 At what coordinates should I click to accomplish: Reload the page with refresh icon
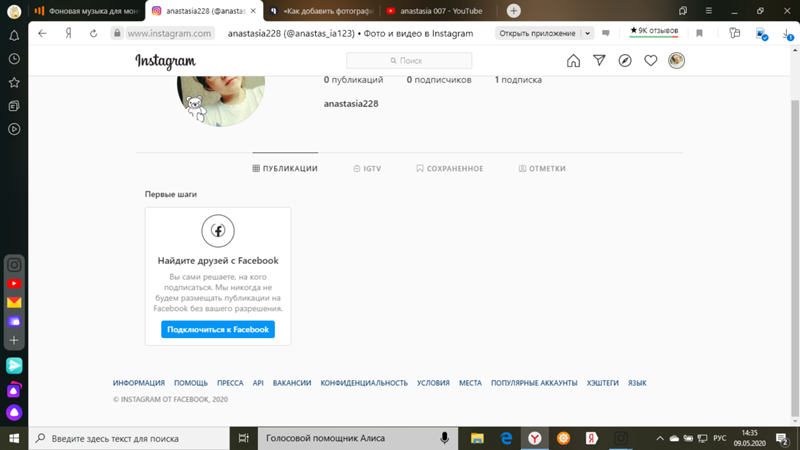(93, 33)
